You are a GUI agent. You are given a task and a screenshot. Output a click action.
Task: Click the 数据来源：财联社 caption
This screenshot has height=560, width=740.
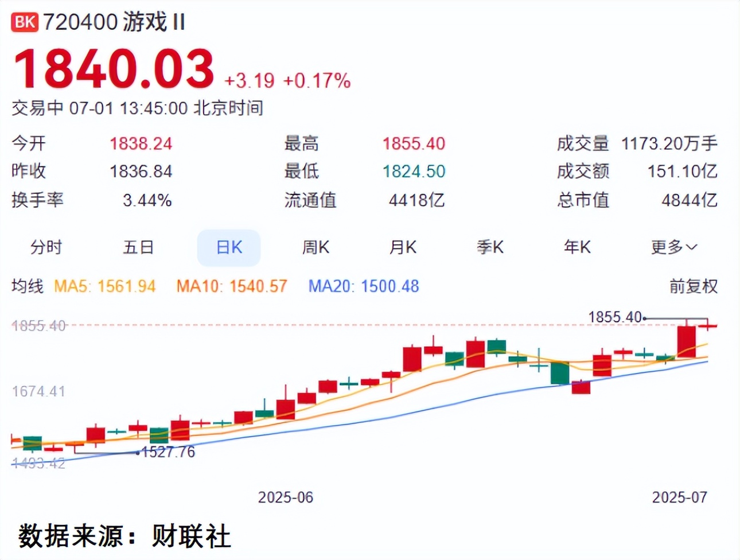click(124, 536)
